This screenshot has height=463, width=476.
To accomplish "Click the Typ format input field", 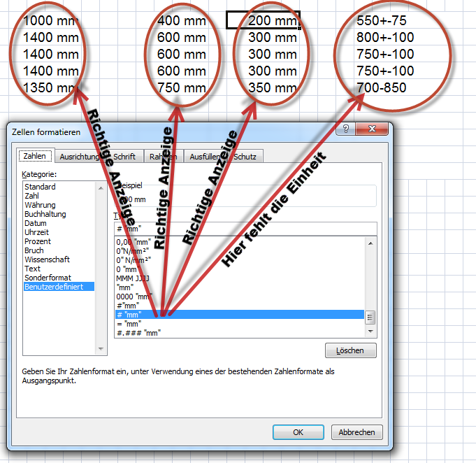I will (x=245, y=229).
